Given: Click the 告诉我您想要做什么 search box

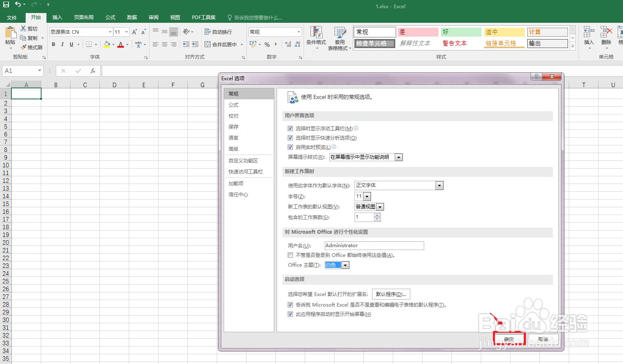Looking at the screenshot, I should tap(255, 18).
